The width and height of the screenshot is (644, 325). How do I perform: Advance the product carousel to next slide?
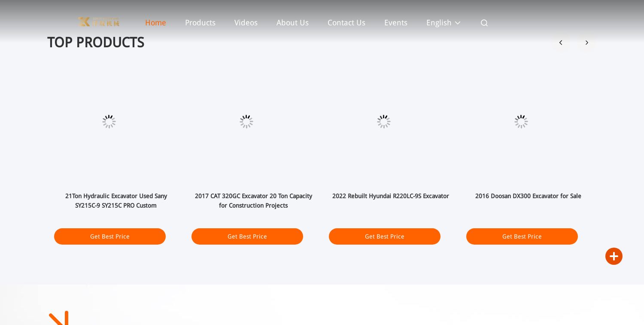coord(587,43)
